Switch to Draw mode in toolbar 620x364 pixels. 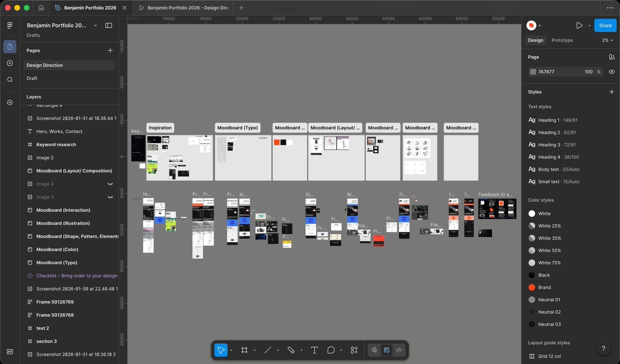tap(375, 350)
